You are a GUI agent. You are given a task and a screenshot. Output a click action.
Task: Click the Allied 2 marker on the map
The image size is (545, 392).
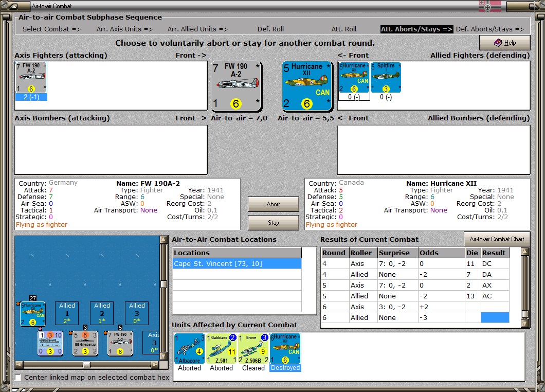(x=102, y=313)
